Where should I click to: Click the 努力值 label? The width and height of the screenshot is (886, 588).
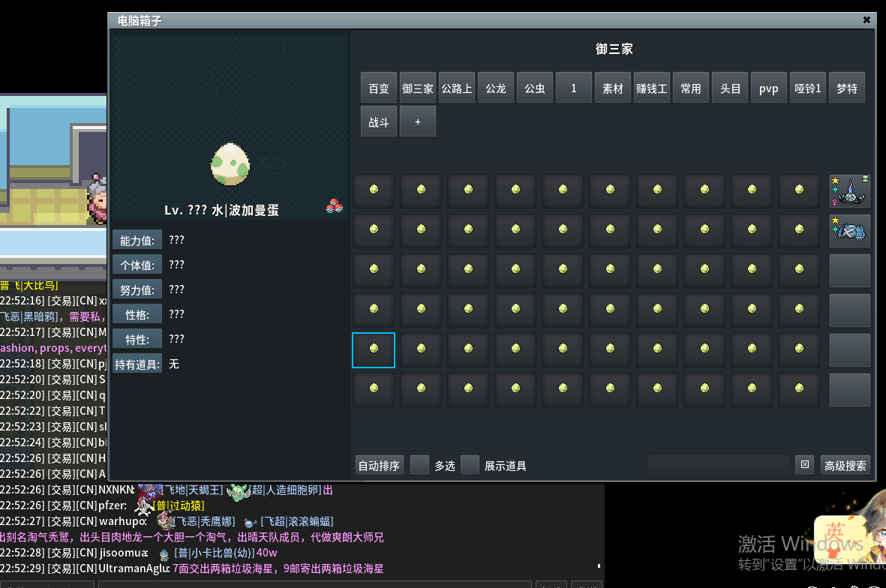(137, 289)
